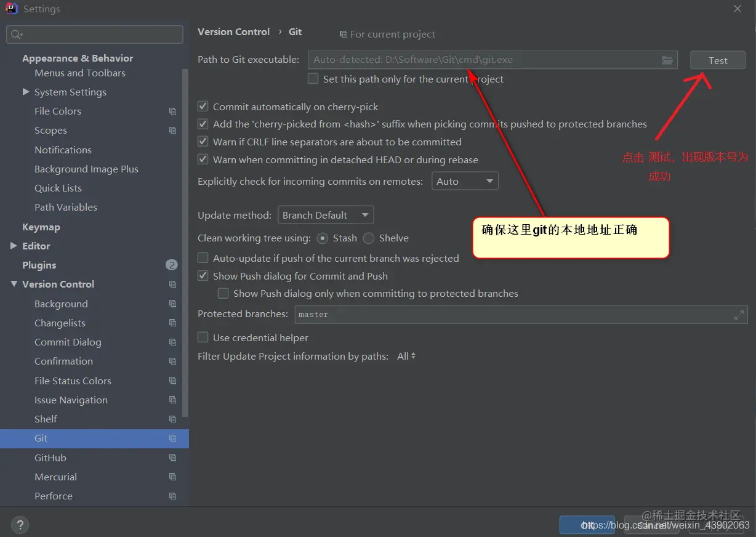Click project-level icon beside File Status Colors
Viewport: 756px width, 537px height.
click(172, 381)
